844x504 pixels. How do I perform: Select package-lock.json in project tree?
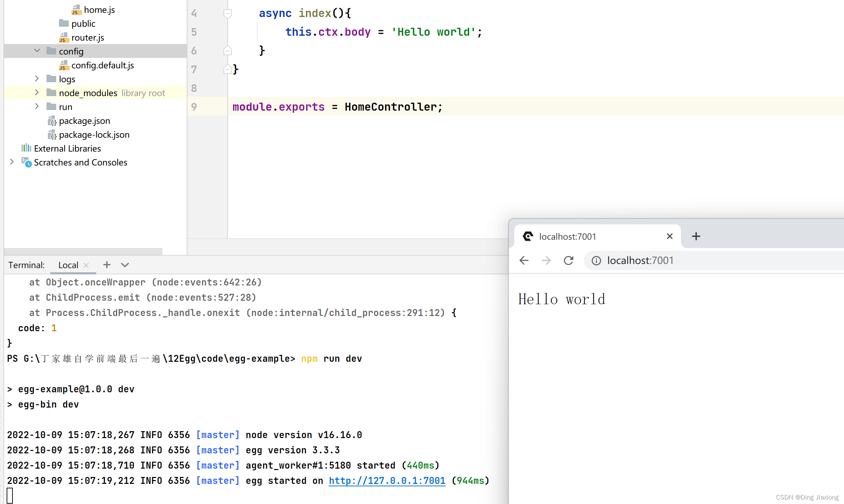tap(94, 135)
